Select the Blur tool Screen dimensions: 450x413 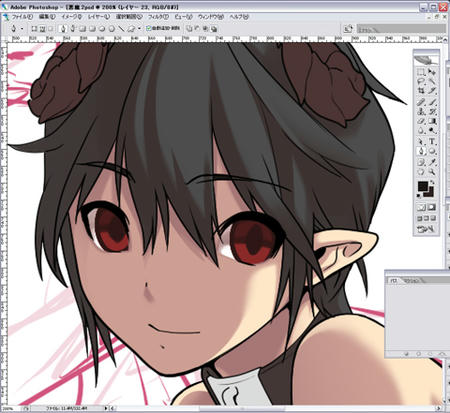point(421,131)
